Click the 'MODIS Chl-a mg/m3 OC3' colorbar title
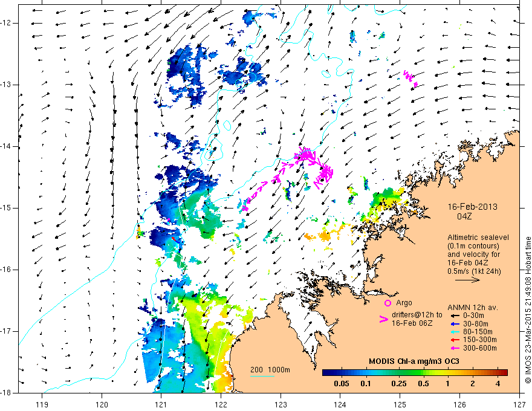Image resolution: width=532 pixels, height=411 pixels. 414,361
